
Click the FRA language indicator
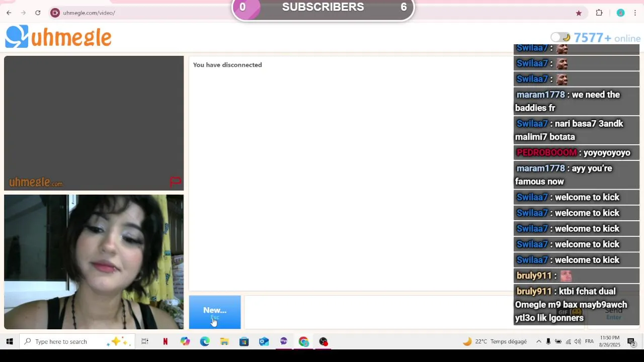coord(589,341)
